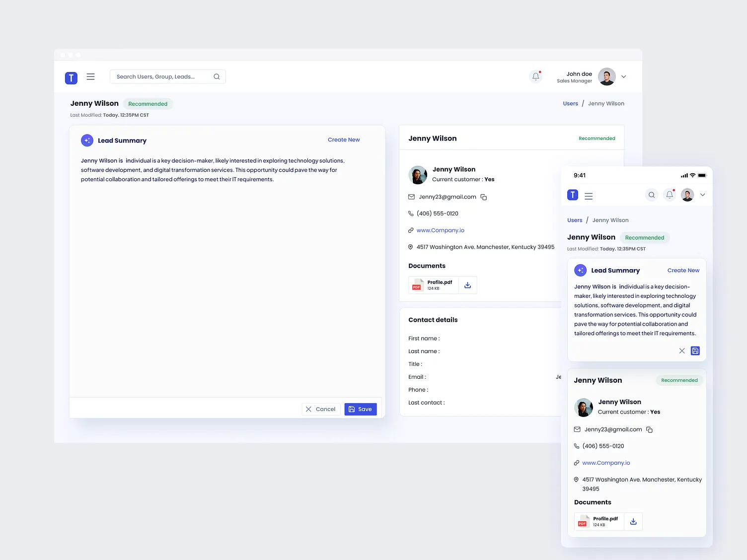This screenshot has width=747, height=560.
Task: Click the Contact details heading
Action: tap(433, 320)
